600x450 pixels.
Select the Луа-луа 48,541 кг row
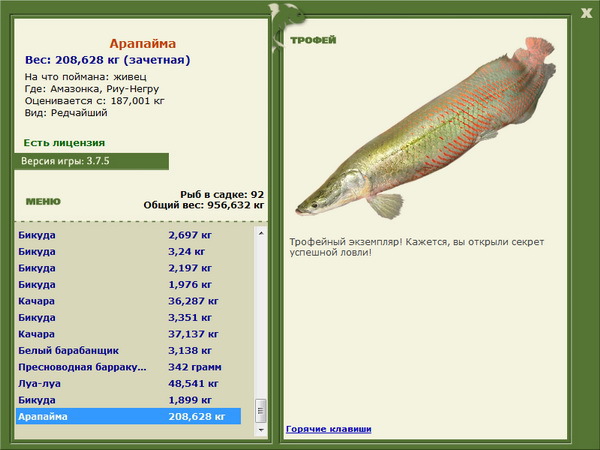click(x=129, y=383)
